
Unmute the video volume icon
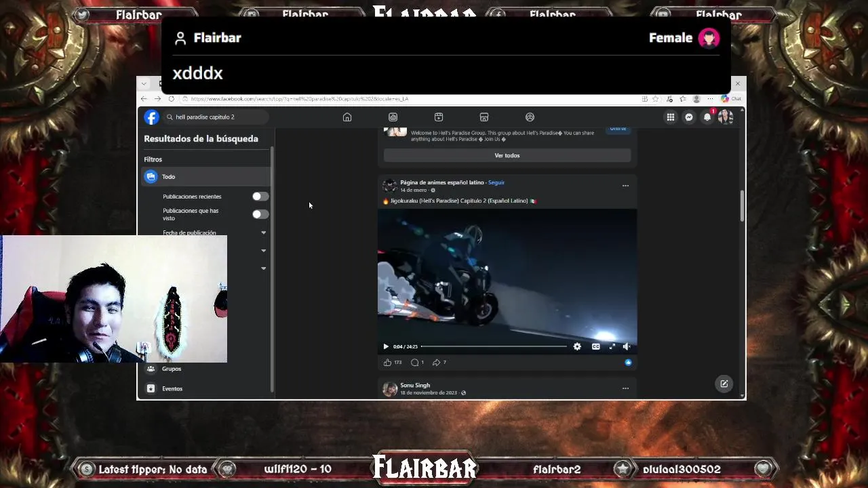coord(627,346)
